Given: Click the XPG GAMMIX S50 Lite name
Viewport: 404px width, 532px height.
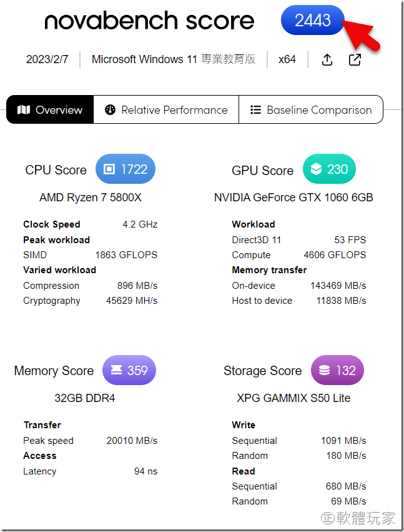Looking at the screenshot, I should [293, 398].
